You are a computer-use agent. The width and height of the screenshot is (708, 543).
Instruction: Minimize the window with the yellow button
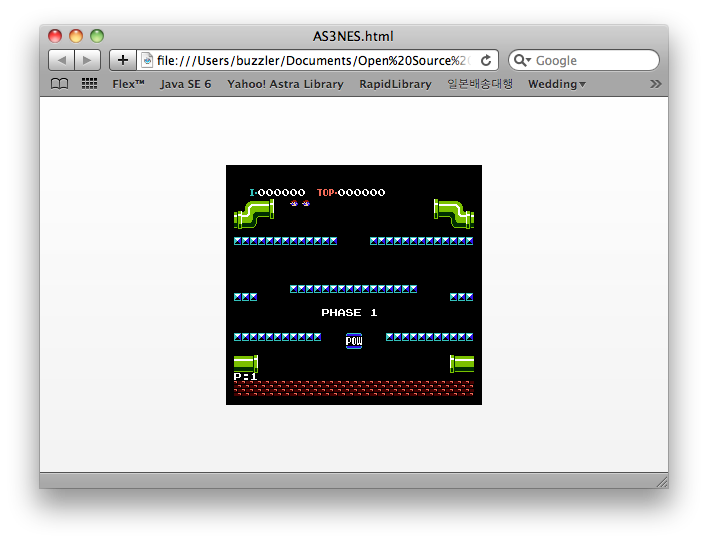click(76, 36)
